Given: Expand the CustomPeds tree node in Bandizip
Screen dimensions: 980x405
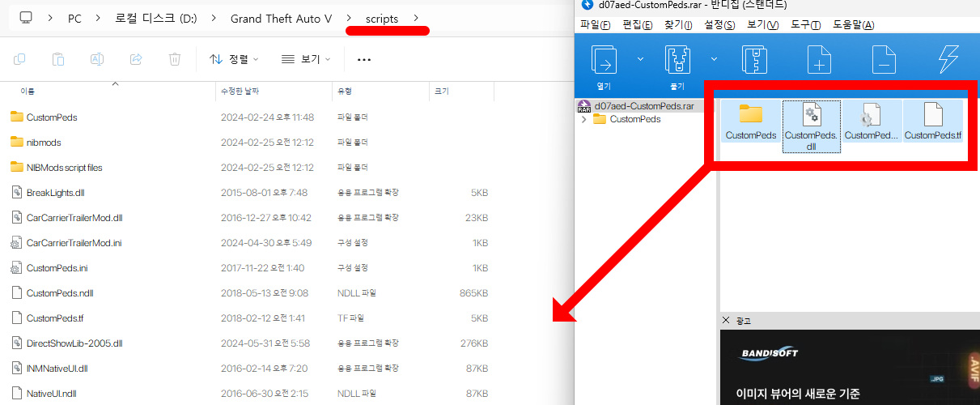Looking at the screenshot, I should point(584,120).
